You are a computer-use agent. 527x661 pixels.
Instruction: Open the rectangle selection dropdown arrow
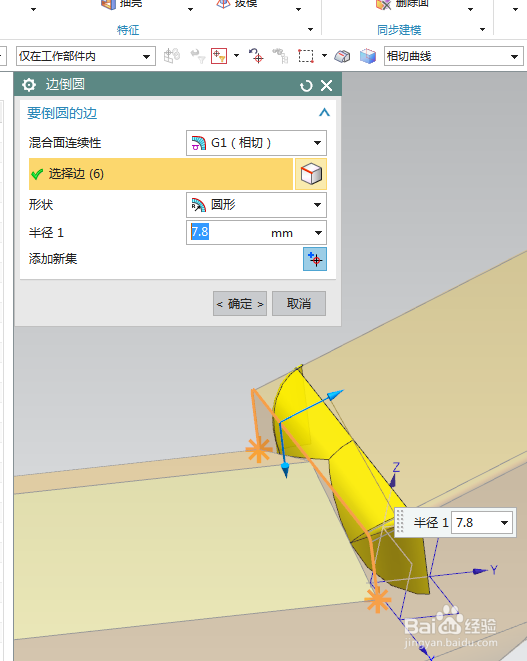(x=324, y=56)
